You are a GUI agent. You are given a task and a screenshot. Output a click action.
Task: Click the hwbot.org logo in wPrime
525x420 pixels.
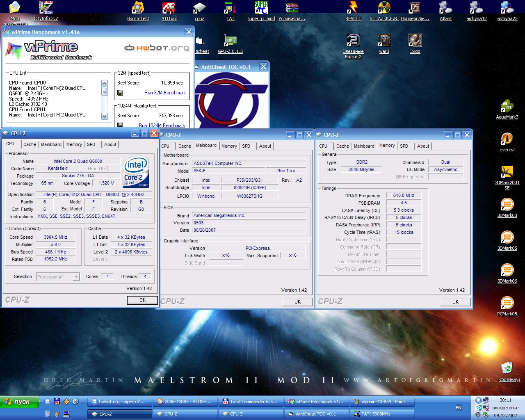pos(157,48)
